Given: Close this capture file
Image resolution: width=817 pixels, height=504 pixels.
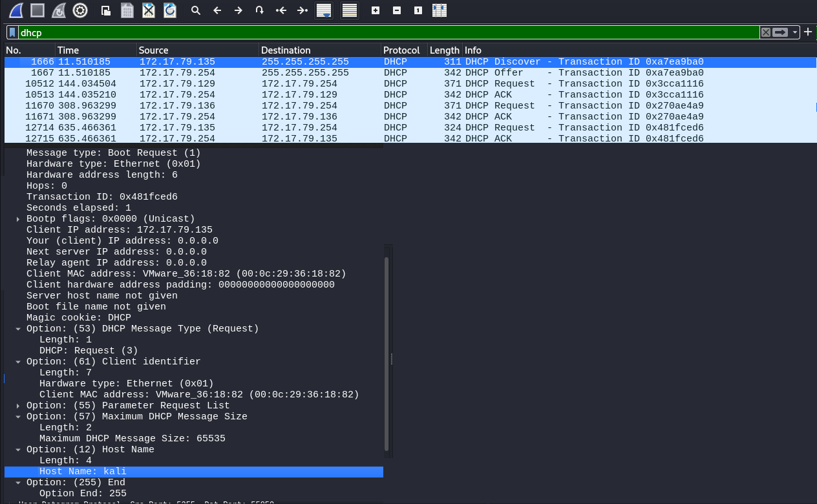Looking at the screenshot, I should point(149,10).
